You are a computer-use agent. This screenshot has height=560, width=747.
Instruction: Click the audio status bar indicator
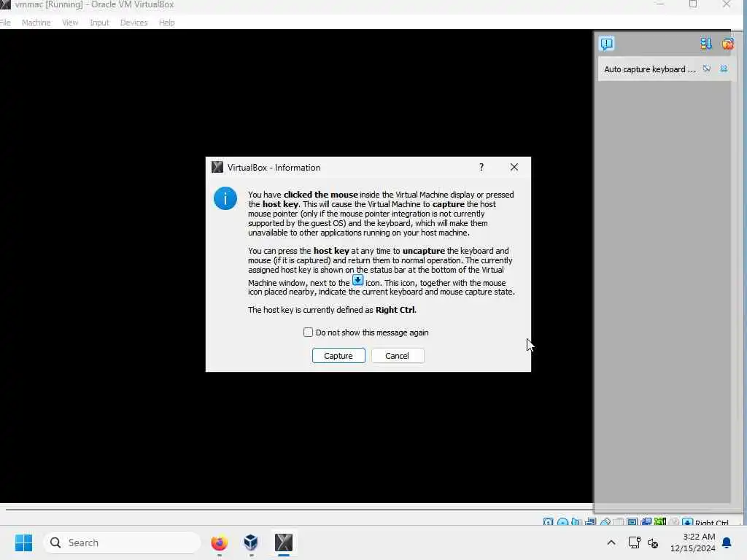(576, 522)
